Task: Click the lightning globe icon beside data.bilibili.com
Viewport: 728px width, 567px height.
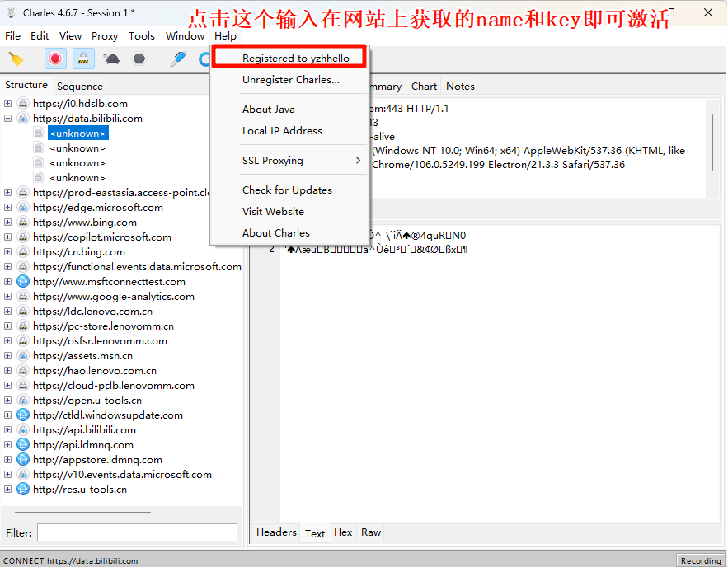Action: 23,119
